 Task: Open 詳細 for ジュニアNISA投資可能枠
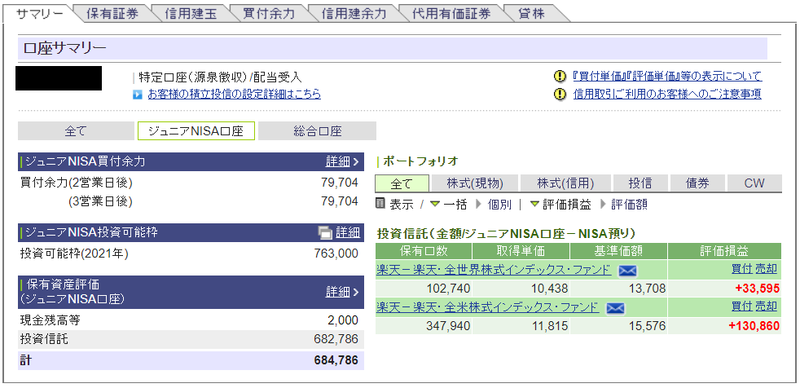click(x=347, y=232)
